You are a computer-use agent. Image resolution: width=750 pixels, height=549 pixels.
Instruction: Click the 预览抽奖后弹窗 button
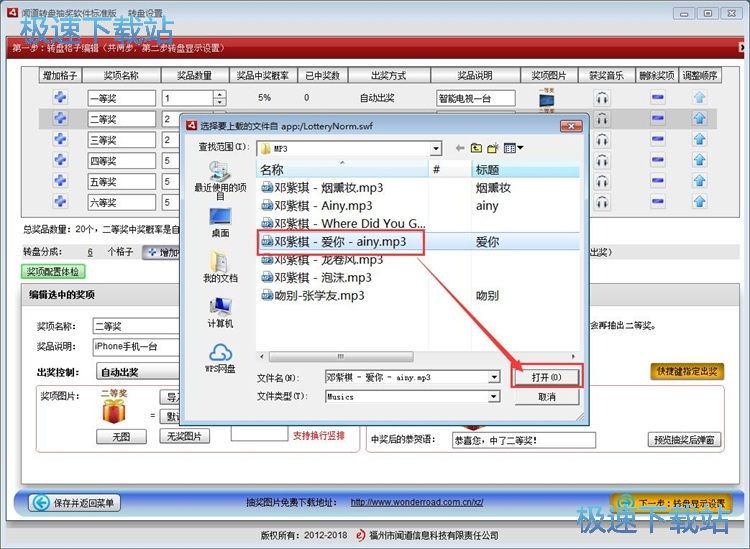tap(684, 439)
